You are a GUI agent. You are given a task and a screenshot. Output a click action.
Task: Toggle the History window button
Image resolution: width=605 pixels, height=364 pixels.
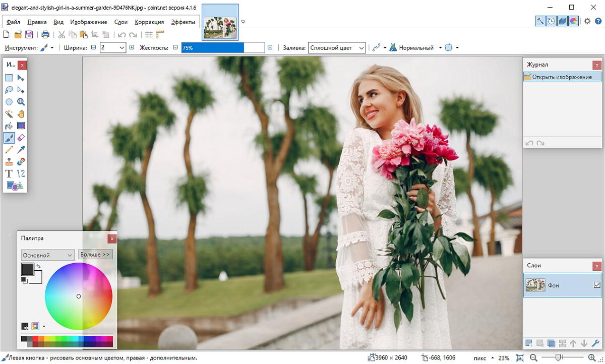tap(551, 21)
